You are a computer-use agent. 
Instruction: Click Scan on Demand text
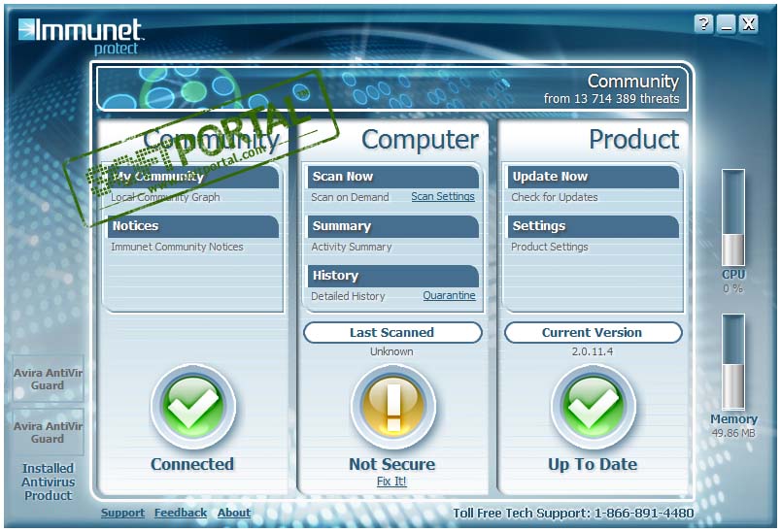(350, 197)
